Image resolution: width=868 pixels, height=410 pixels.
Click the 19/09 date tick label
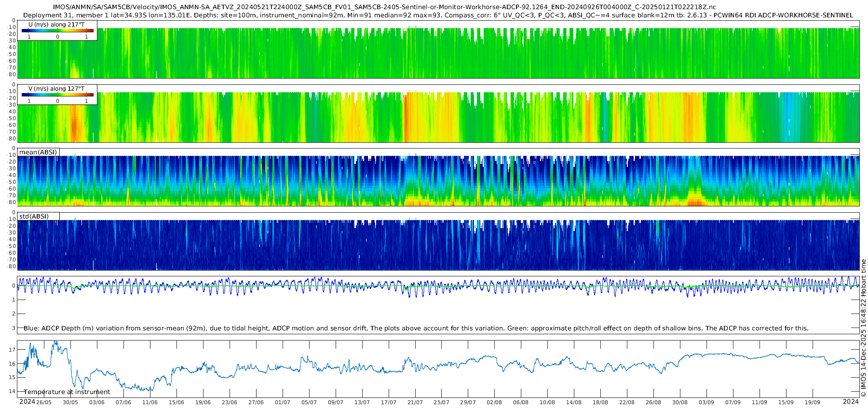813,402
